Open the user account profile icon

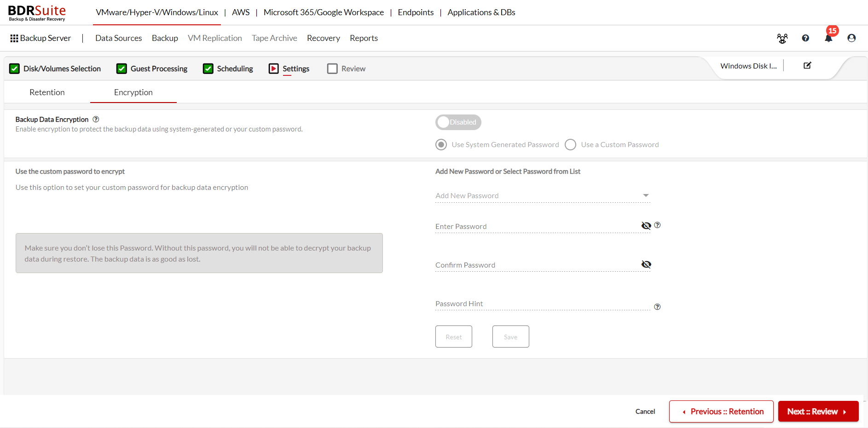[851, 38]
